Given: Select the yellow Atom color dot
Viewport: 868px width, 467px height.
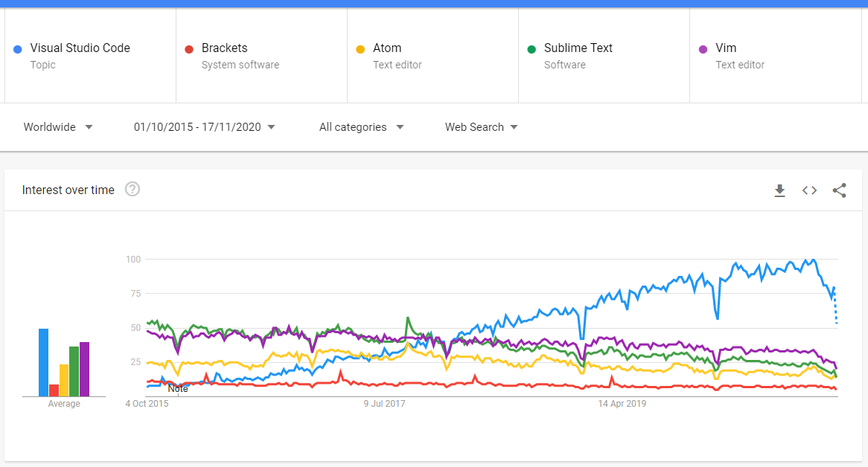Looking at the screenshot, I should pyautogui.click(x=360, y=48).
